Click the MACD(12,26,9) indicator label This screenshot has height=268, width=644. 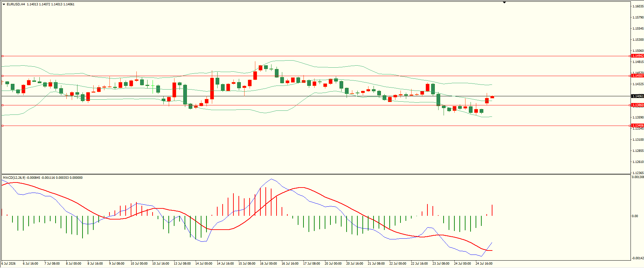point(14,178)
